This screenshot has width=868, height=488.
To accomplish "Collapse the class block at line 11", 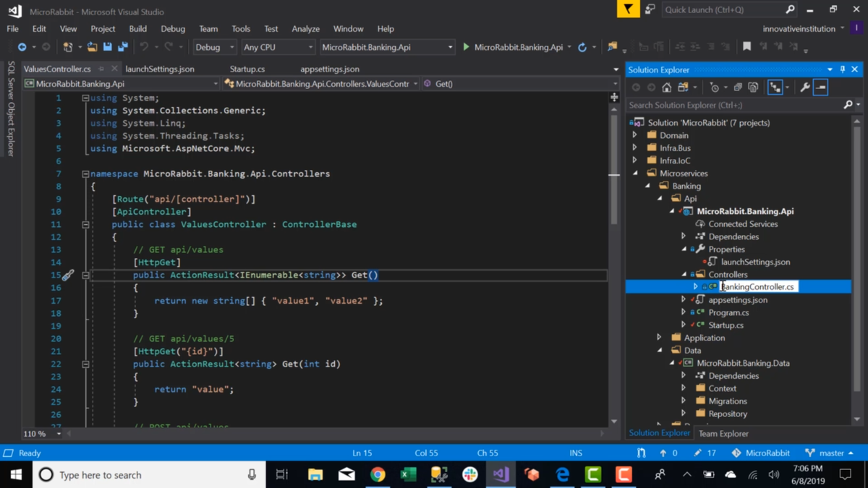I will (x=85, y=225).
